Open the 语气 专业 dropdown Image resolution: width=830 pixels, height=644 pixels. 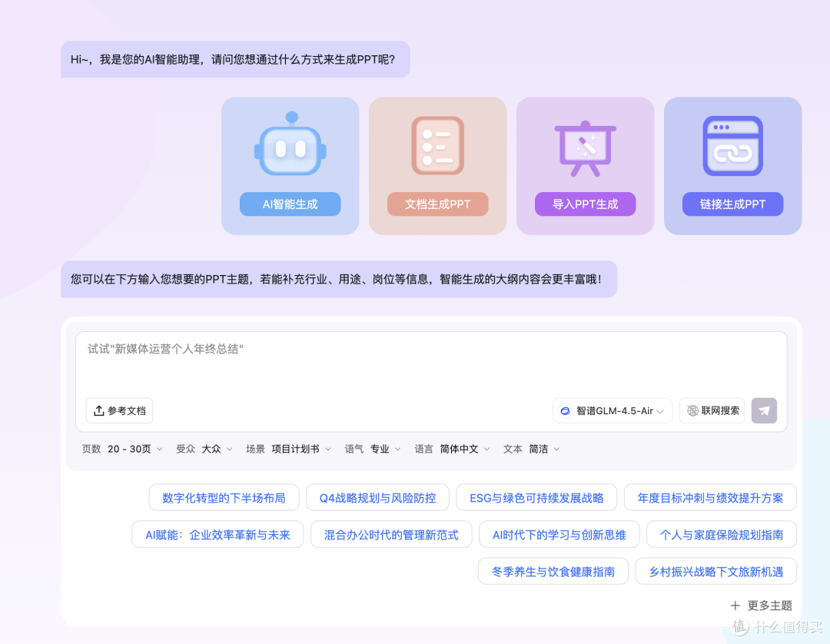373,449
